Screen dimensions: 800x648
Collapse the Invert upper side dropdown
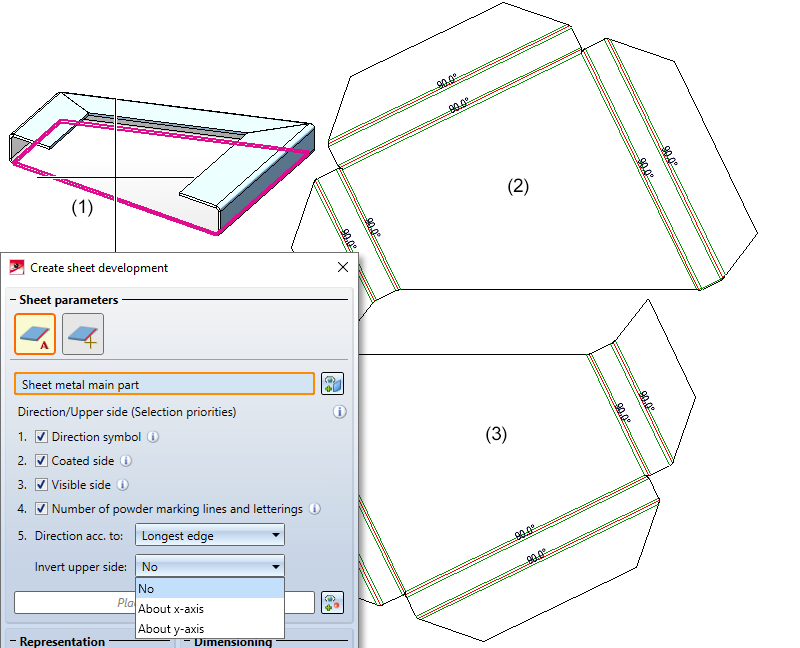[x=210, y=566]
